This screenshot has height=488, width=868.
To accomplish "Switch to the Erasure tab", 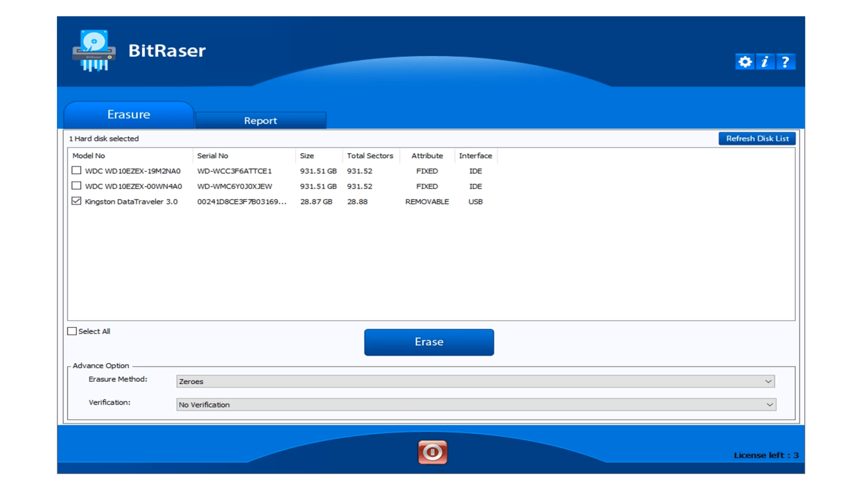I will (x=129, y=115).
